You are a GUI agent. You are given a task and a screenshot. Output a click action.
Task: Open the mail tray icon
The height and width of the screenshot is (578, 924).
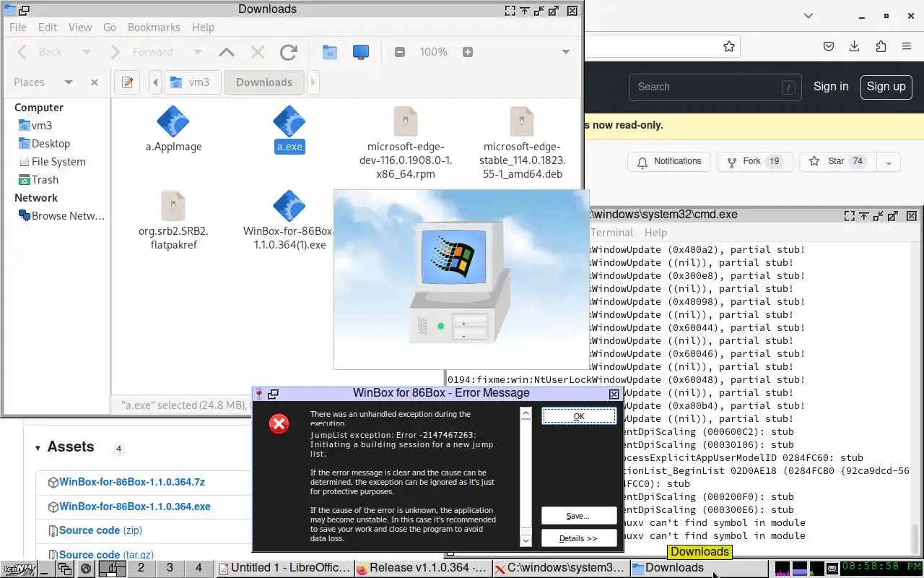tap(832, 569)
